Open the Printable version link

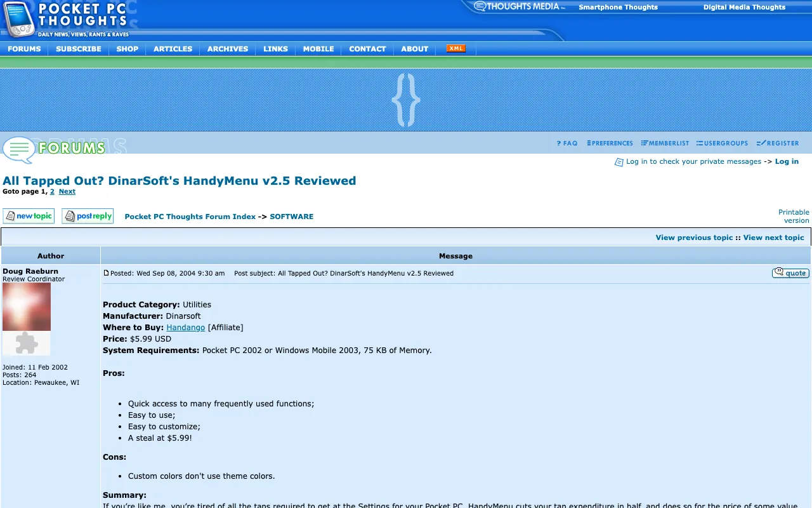(x=794, y=217)
